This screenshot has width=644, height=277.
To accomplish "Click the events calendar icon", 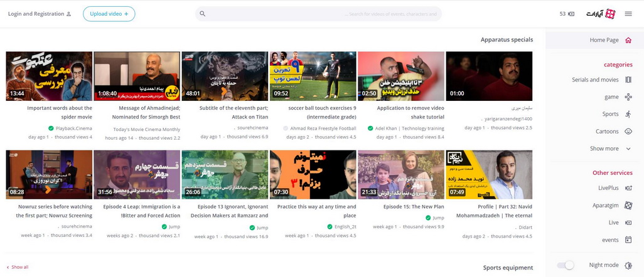I will click(628, 240).
